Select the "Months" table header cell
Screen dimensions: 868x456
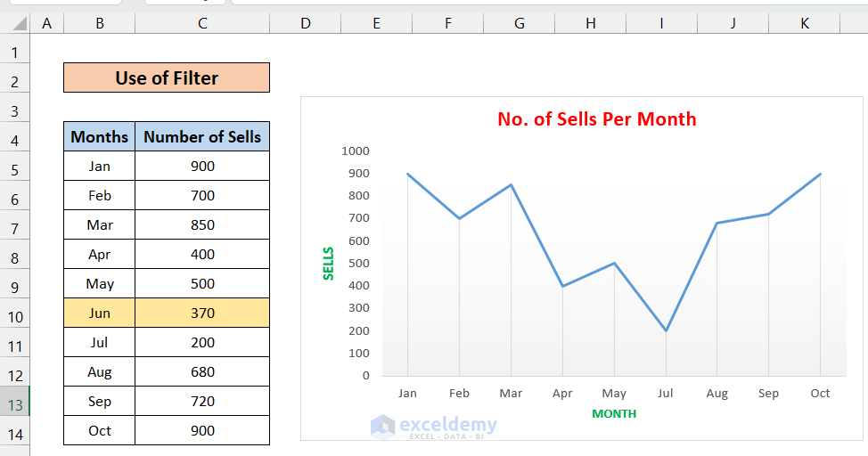point(100,137)
